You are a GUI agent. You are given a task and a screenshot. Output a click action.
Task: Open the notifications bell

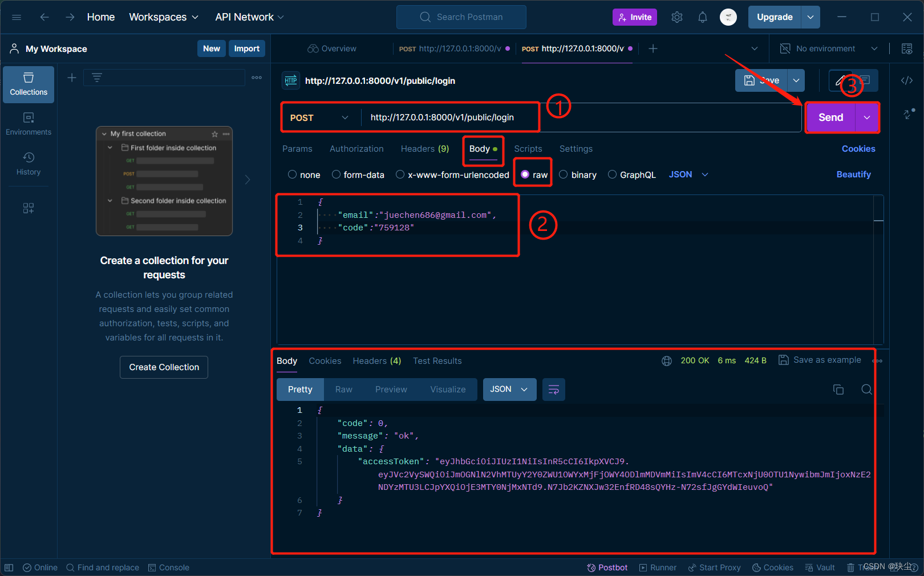703,17
